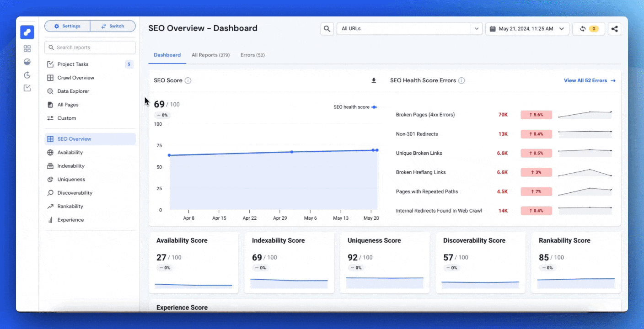Download the SEO Score chart

(x=373, y=80)
